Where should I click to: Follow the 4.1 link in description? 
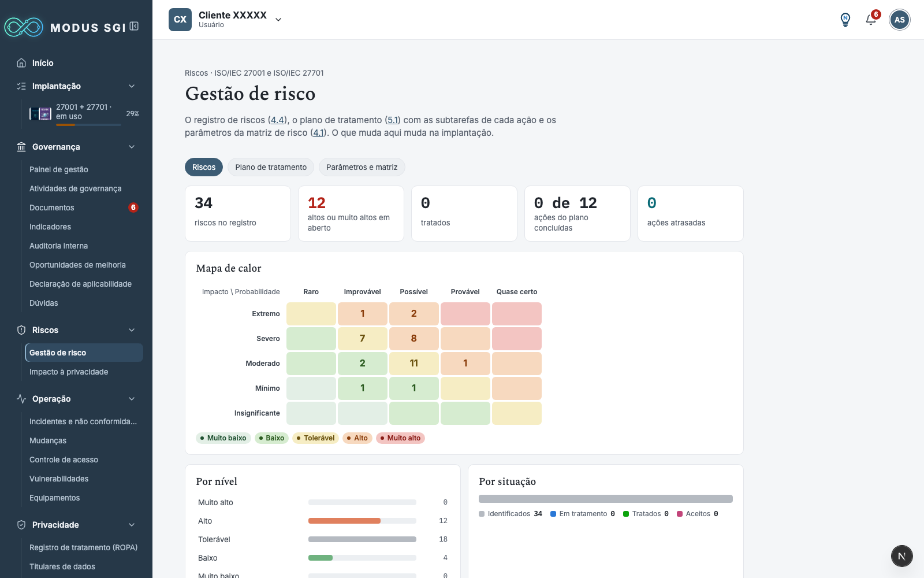(318, 133)
